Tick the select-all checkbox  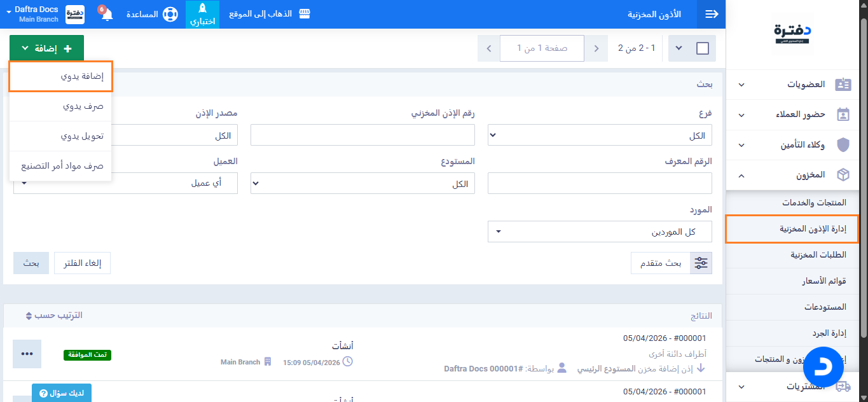(703, 48)
